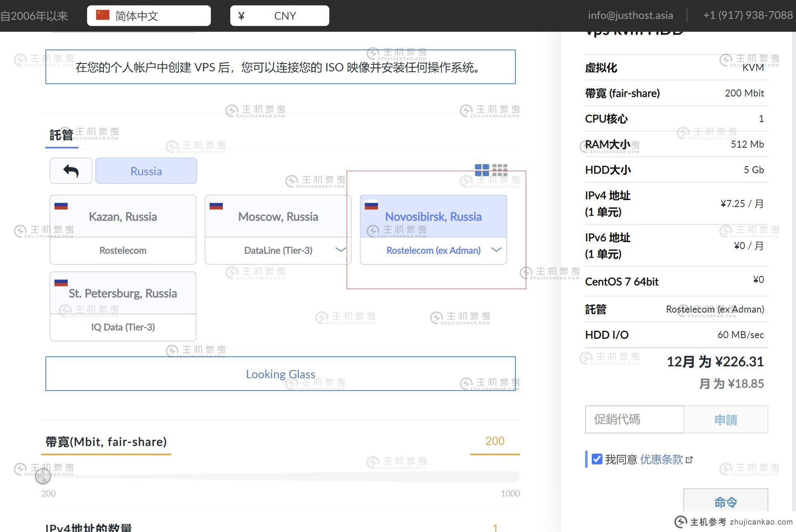The image size is (796, 532).
Task: Click the info@justhost.asia email link
Action: coord(631,15)
